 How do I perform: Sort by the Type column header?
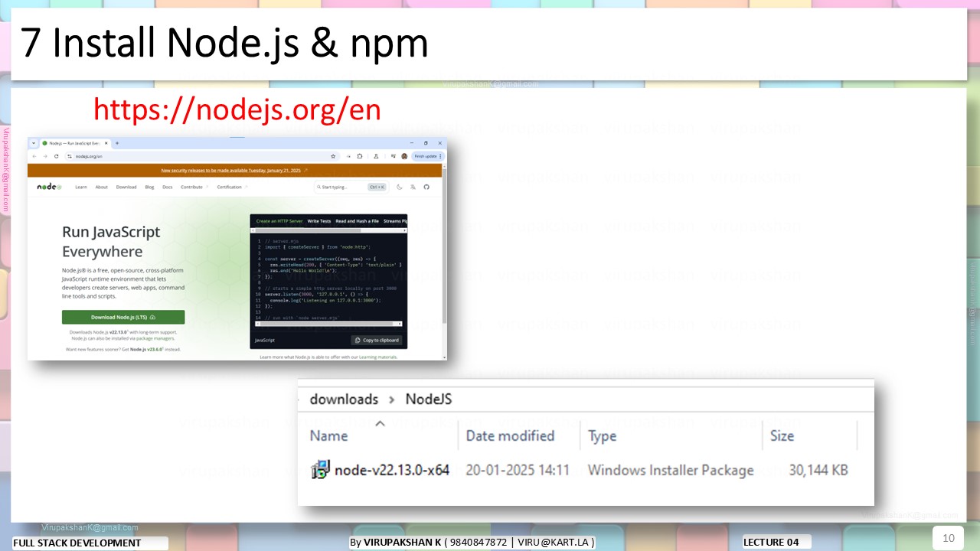(x=602, y=435)
